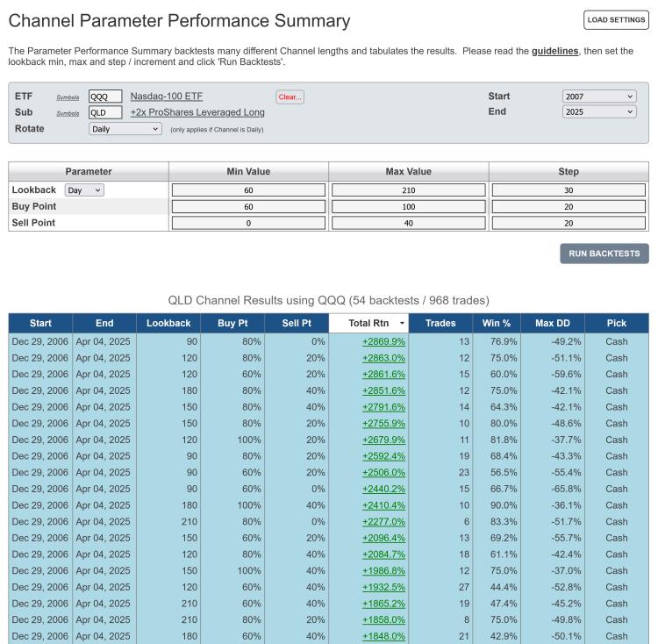The width and height of the screenshot is (658, 644).
Task: Open the +2869.9% total return result
Action: [x=383, y=341]
